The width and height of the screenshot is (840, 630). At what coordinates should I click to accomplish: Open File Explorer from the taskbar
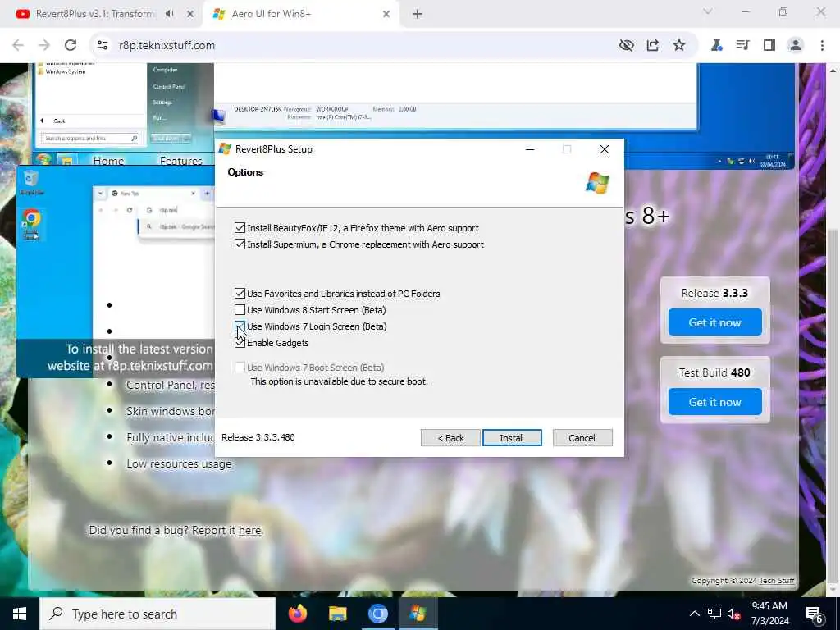(337, 614)
